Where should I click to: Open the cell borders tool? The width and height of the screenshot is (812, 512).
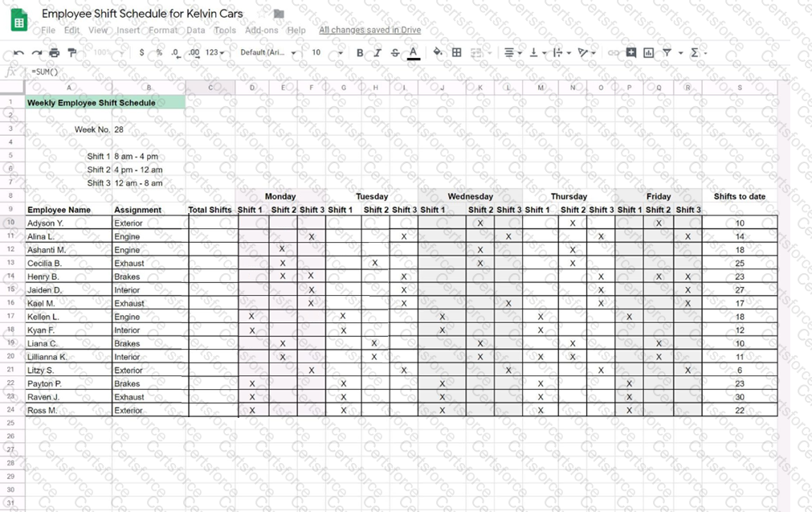click(456, 53)
